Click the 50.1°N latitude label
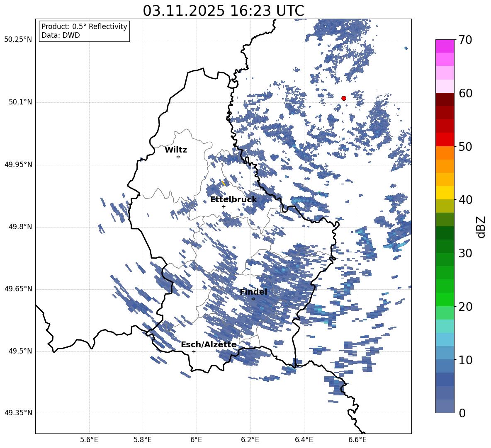Image resolution: width=491 pixels, height=448 pixels. coord(20,102)
